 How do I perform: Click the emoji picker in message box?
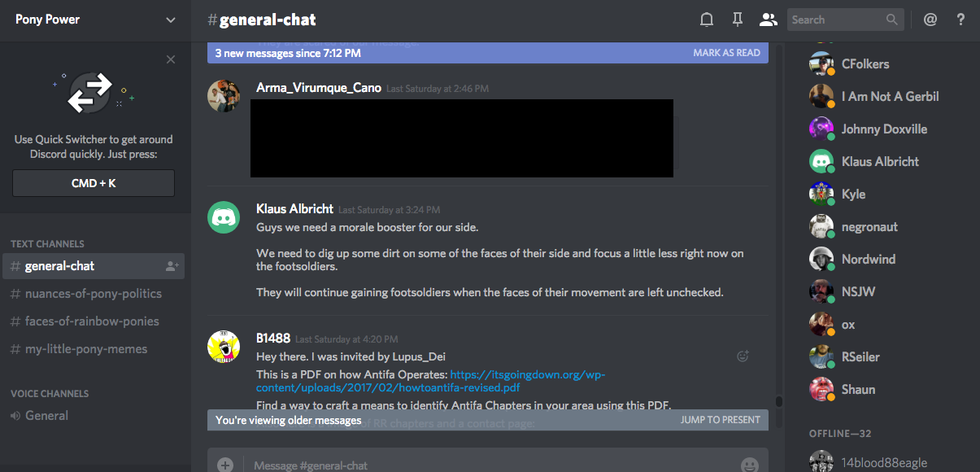click(749, 465)
